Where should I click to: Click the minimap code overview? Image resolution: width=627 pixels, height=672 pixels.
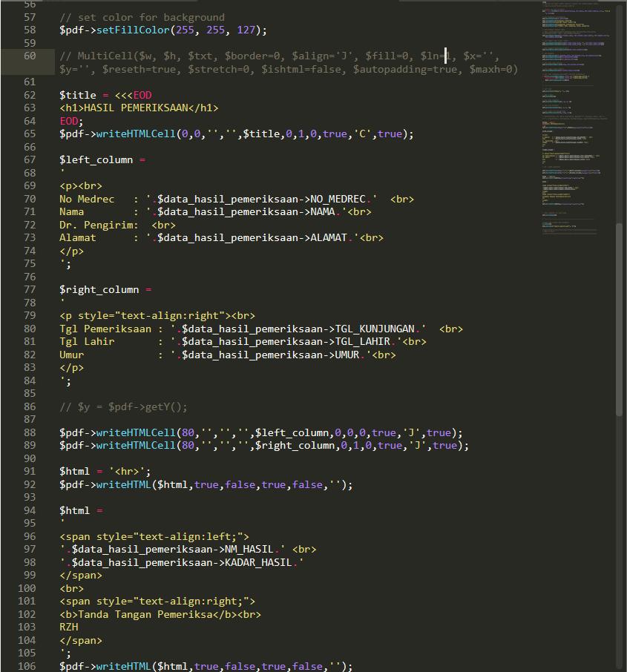coord(576,118)
